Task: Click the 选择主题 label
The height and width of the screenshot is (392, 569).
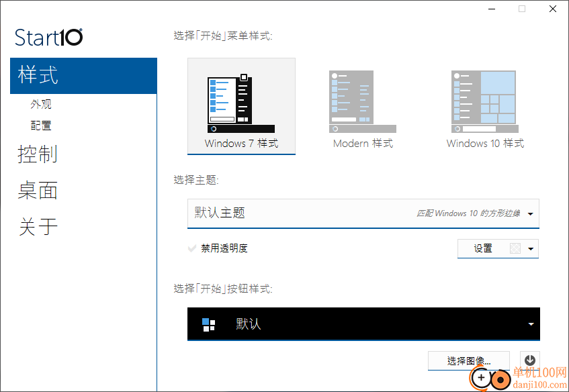Action: pos(196,179)
